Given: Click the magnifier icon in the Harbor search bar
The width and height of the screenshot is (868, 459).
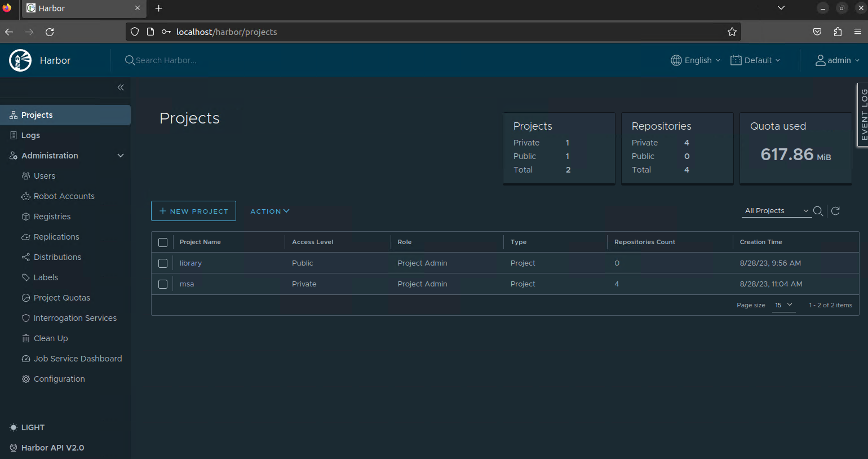Looking at the screenshot, I should 130,60.
